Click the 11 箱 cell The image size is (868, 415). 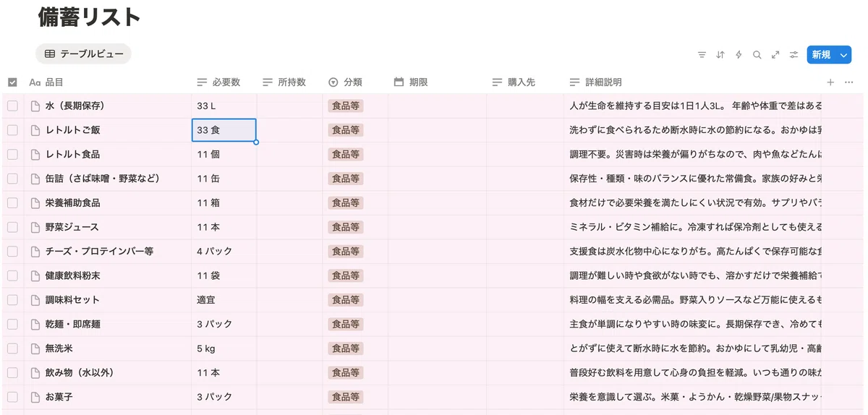224,202
